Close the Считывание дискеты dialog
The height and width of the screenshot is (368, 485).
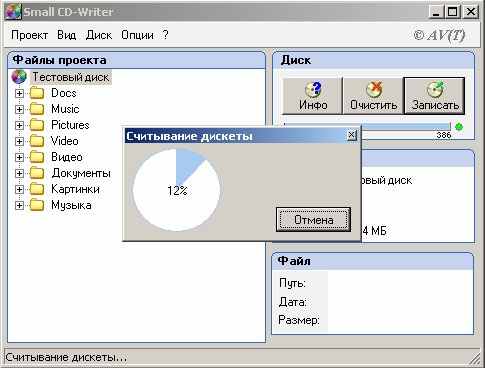tap(351, 135)
